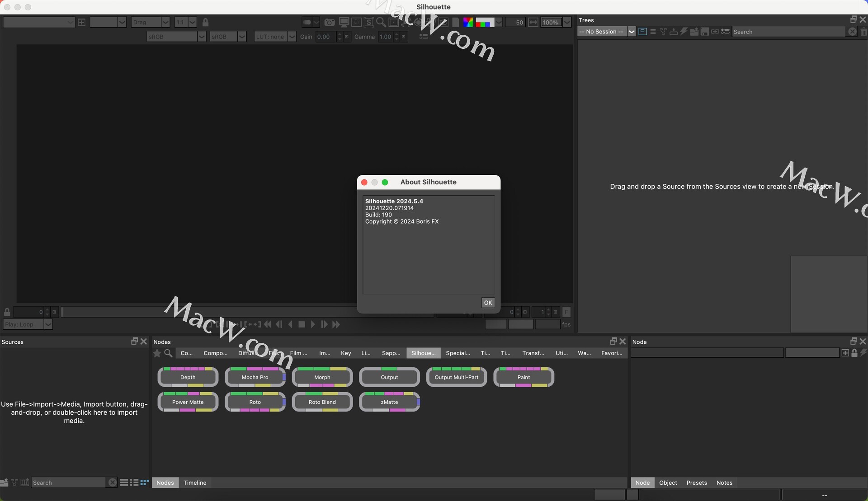Image resolution: width=868 pixels, height=501 pixels.
Task: Click the RGB color channels icon
Action: [468, 22]
